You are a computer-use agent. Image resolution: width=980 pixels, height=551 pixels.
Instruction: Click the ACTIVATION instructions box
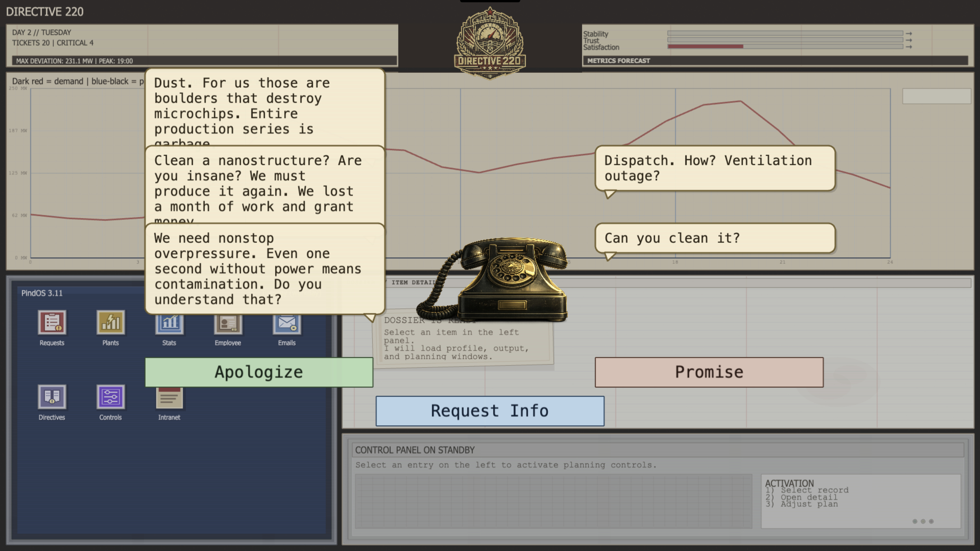pyautogui.click(x=861, y=501)
